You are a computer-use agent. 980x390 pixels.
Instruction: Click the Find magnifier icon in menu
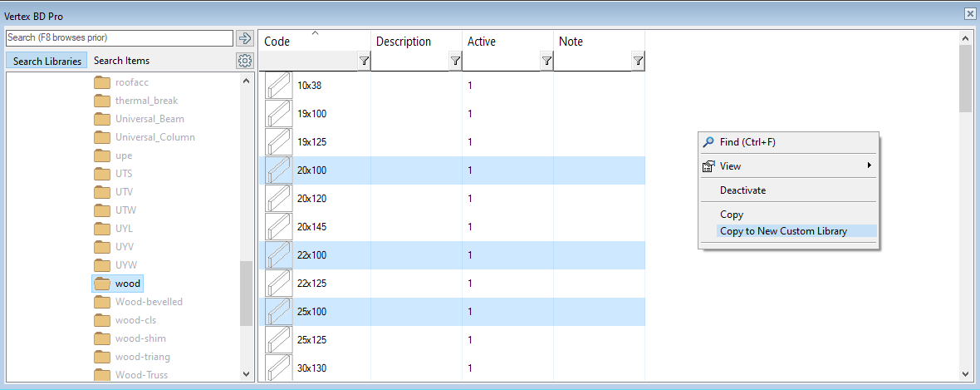coord(708,142)
